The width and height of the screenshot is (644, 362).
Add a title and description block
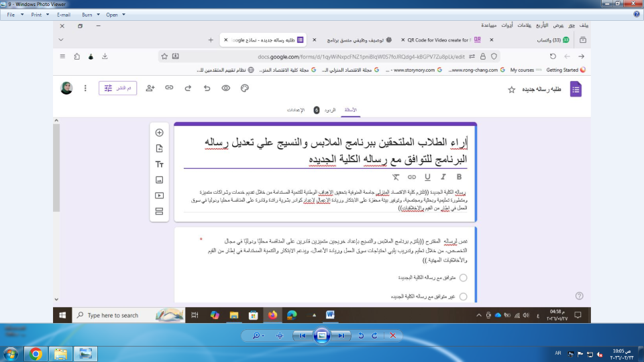[159, 164]
